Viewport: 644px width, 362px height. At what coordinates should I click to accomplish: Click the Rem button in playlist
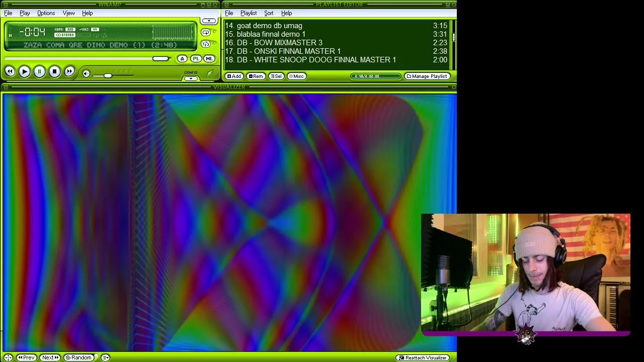click(x=256, y=76)
